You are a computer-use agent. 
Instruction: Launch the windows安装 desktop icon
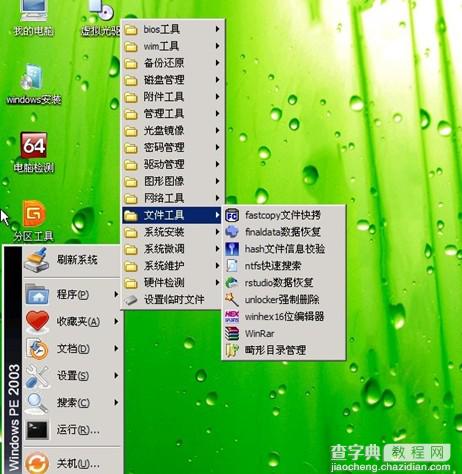[x=33, y=84]
